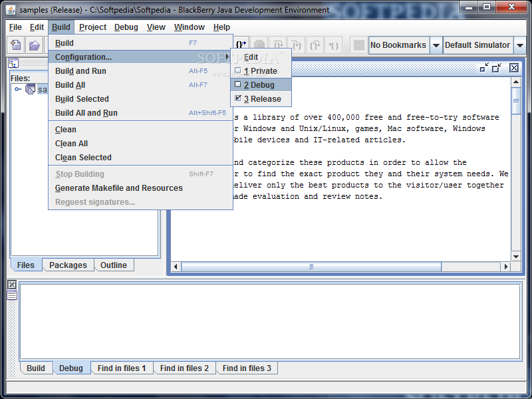Click the disabled Stop Debugging icon
This screenshot has height=399, width=532.
(259, 45)
